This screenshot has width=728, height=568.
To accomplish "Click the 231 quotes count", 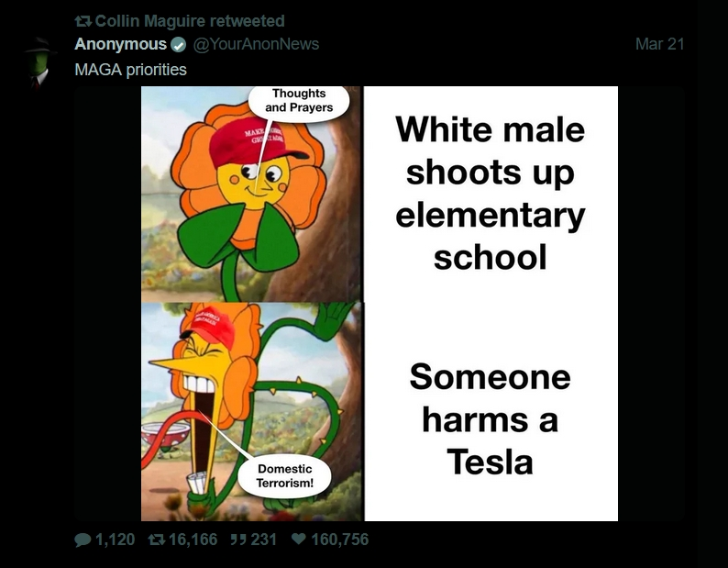I will point(264,540).
